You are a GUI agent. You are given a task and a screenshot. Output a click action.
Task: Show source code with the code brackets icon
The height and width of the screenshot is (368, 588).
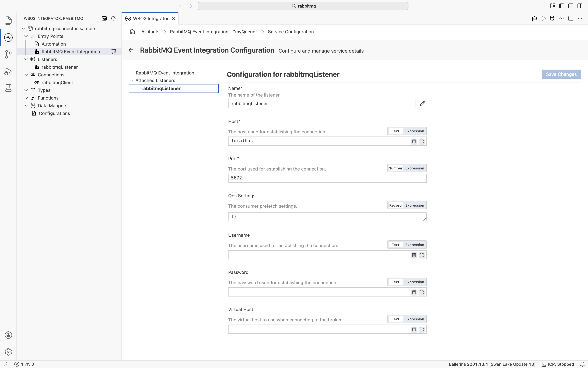562,19
